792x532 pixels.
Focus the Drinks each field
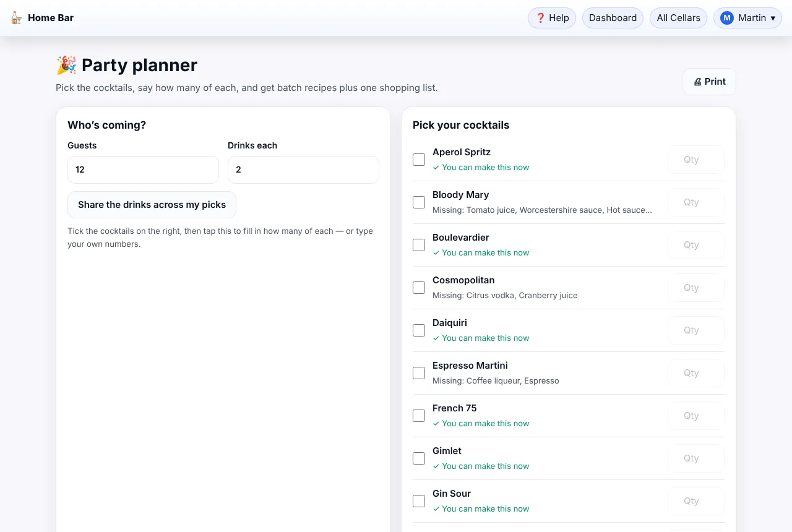point(303,169)
